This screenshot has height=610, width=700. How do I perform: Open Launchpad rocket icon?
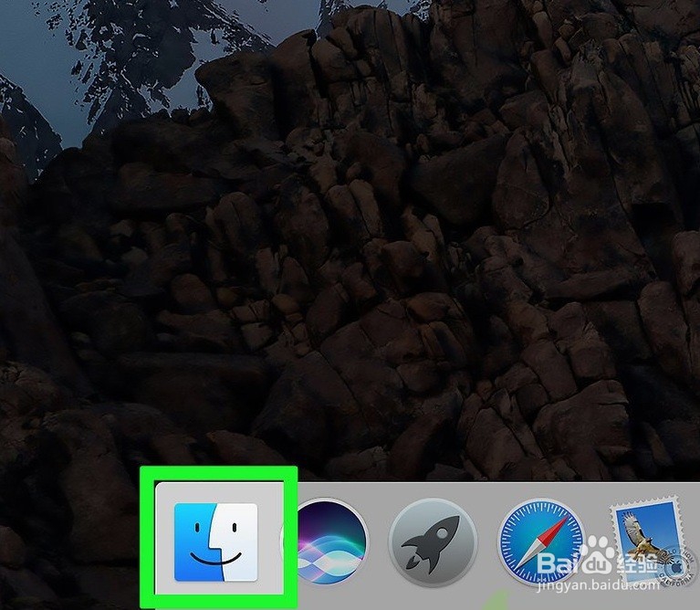433,542
